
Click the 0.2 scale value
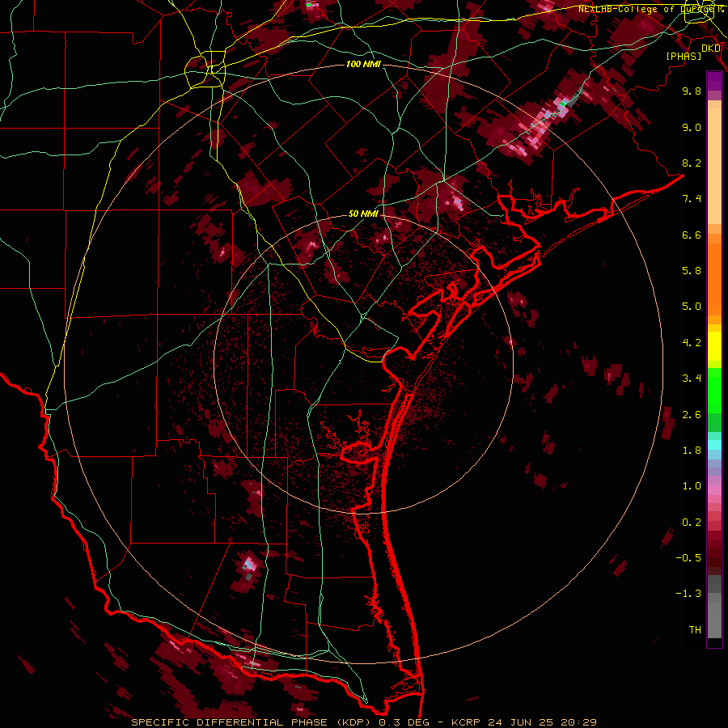692,523
